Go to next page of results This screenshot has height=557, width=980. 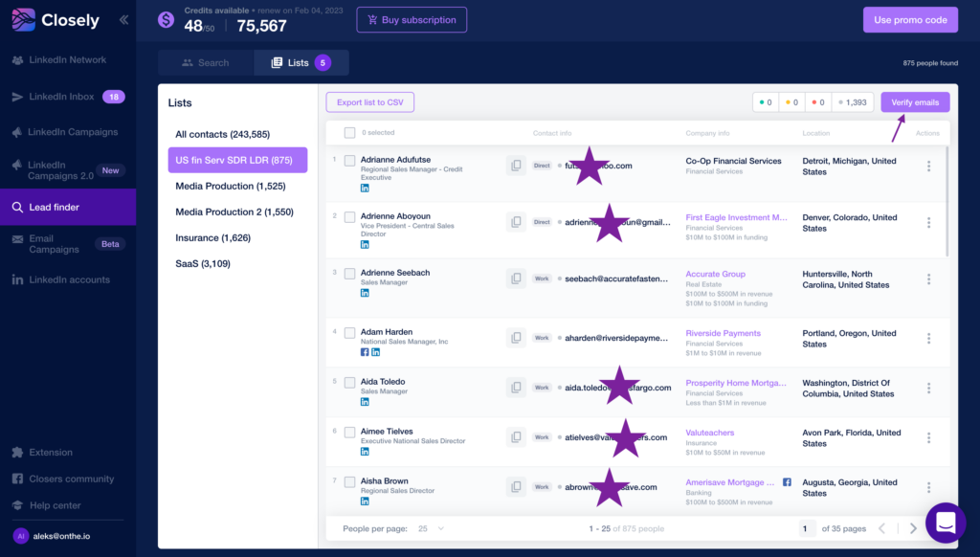click(x=913, y=528)
